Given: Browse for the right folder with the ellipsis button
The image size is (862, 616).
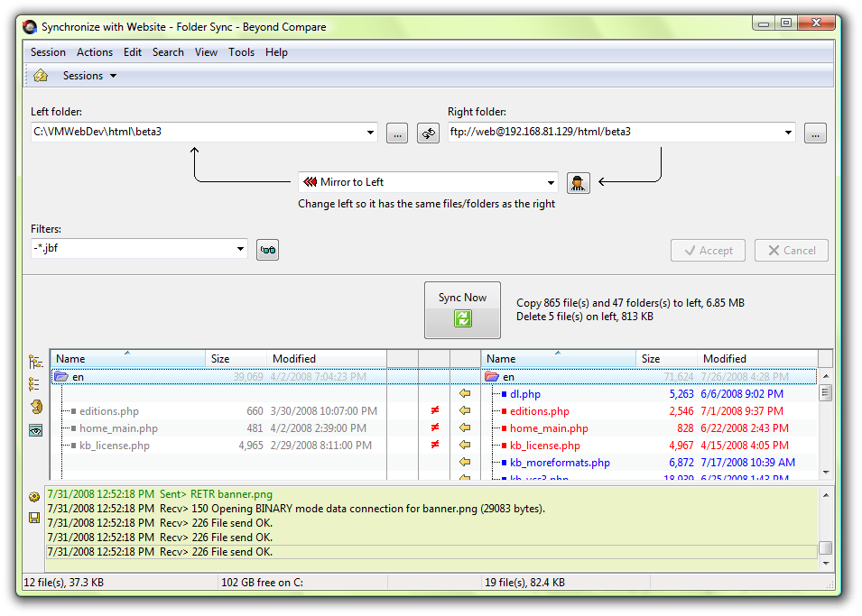Looking at the screenshot, I should coord(815,133).
